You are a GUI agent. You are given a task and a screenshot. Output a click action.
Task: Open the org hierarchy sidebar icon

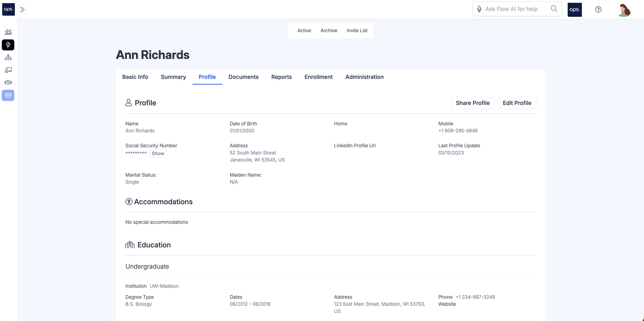pos(8,57)
